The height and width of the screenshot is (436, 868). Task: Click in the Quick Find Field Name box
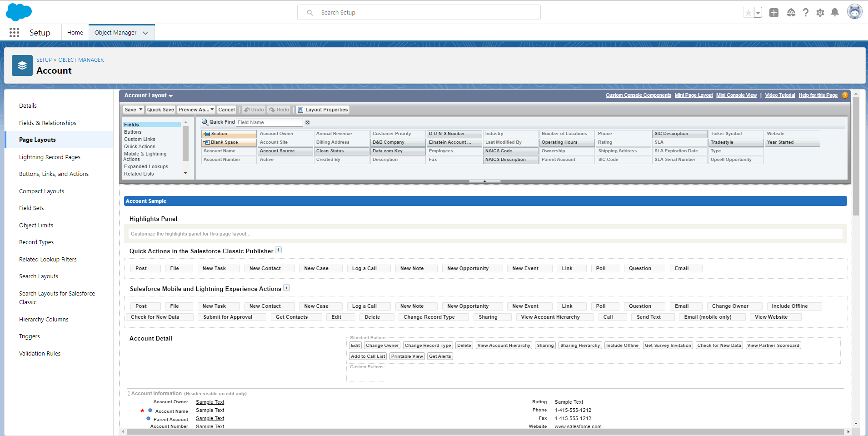tap(269, 122)
